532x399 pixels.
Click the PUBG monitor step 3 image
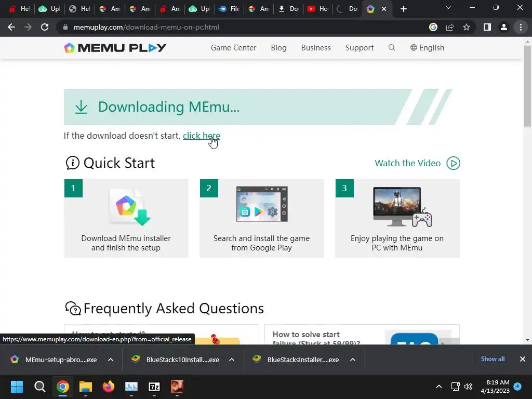click(402, 207)
